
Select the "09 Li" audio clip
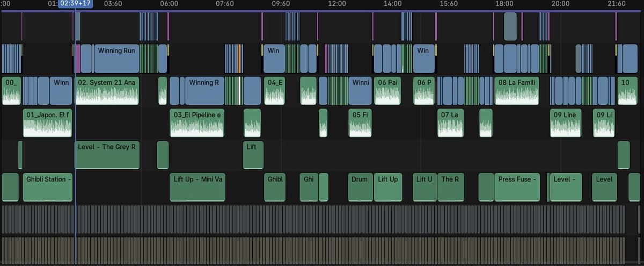604,123
